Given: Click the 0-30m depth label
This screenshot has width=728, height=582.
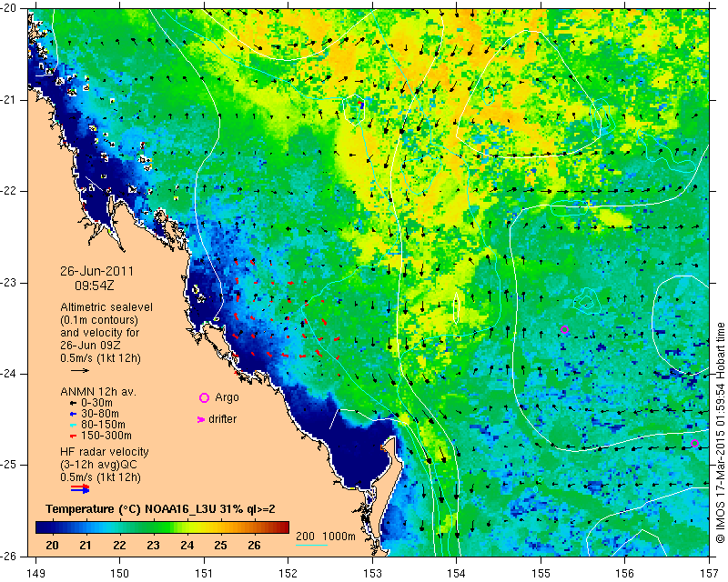Looking at the screenshot, I should pyautogui.click(x=96, y=403).
